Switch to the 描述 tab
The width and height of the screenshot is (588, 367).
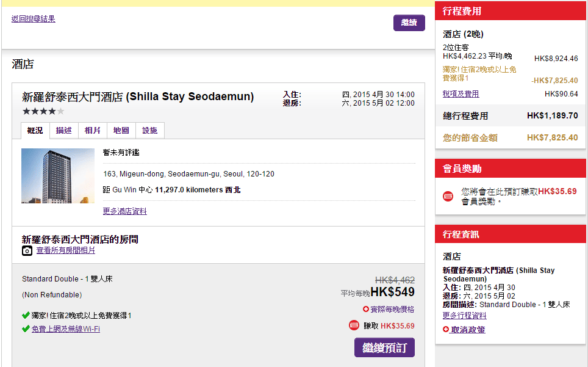pos(63,131)
